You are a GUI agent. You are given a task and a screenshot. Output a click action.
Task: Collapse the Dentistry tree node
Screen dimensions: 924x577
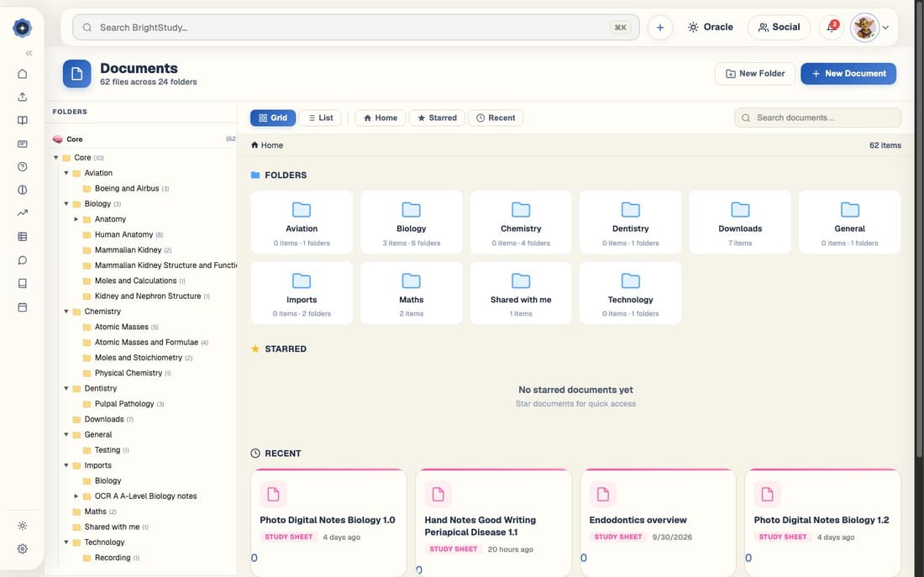click(x=66, y=388)
